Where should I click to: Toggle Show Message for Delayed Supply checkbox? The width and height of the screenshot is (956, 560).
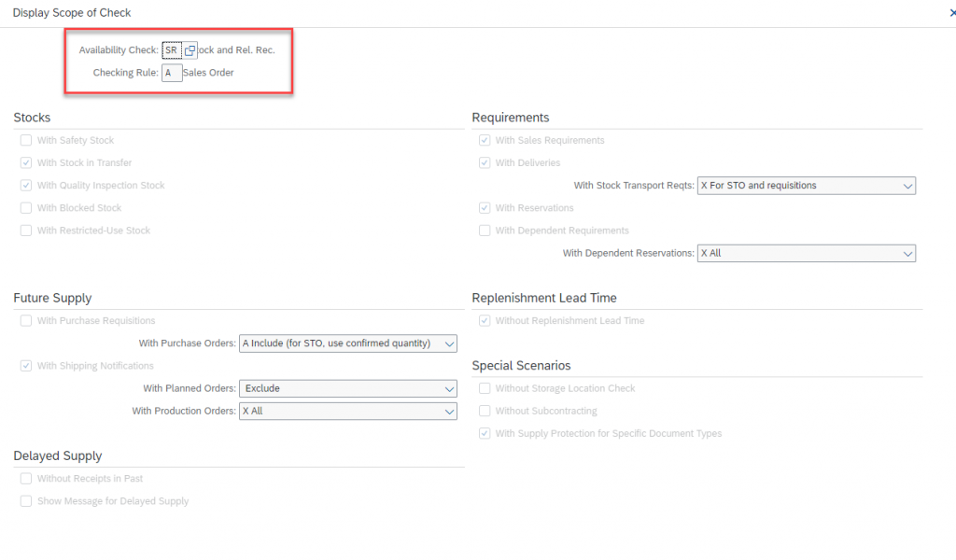pos(25,501)
